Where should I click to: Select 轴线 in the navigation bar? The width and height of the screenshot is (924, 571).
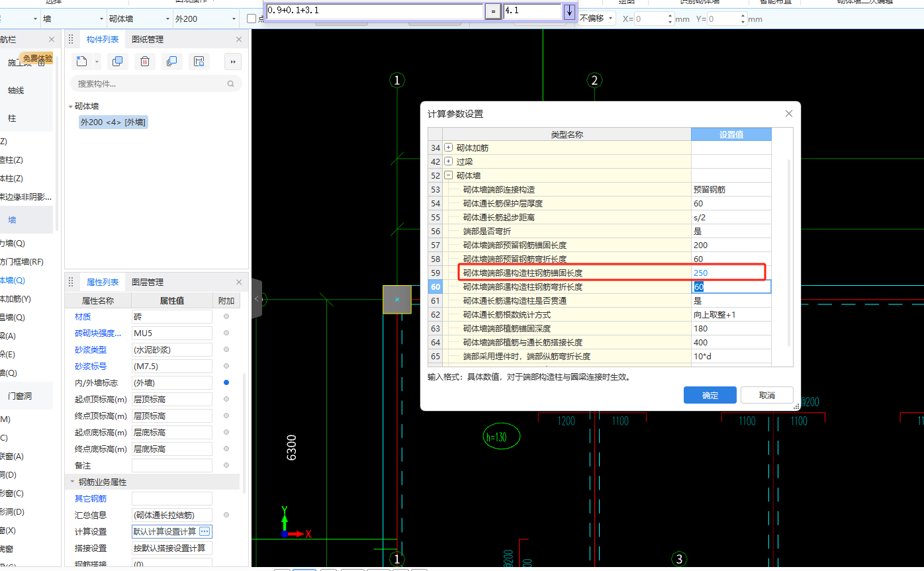tap(16, 90)
